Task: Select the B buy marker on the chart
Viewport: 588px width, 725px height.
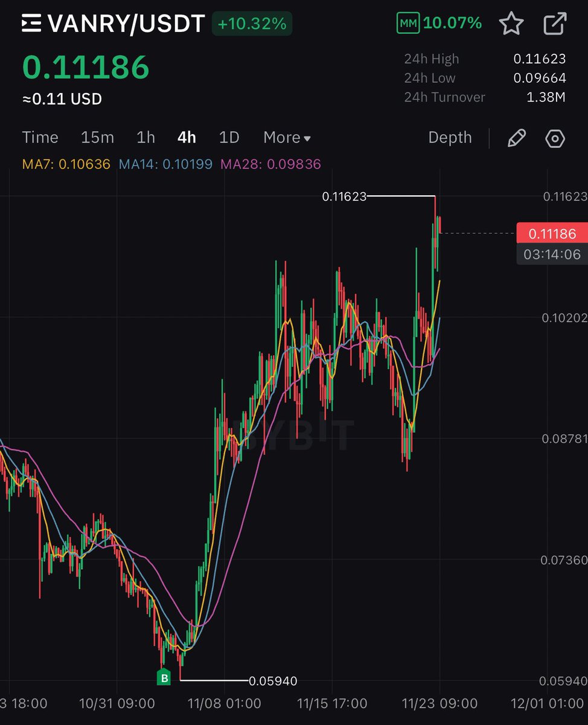Action: pyautogui.click(x=163, y=678)
